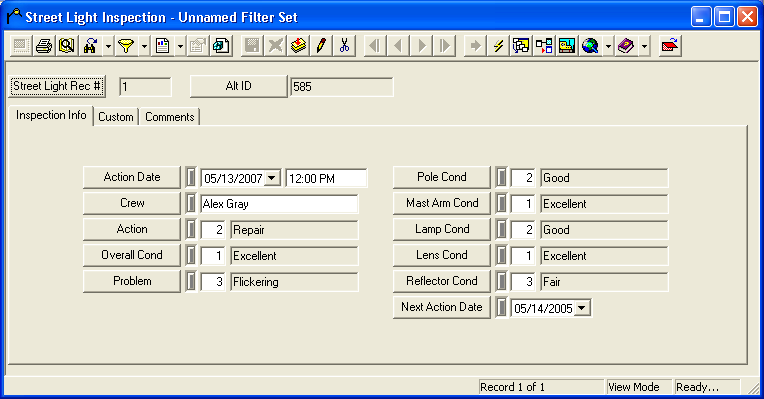The image size is (764, 399).
Task: Go to last record arrow
Action: tap(444, 46)
